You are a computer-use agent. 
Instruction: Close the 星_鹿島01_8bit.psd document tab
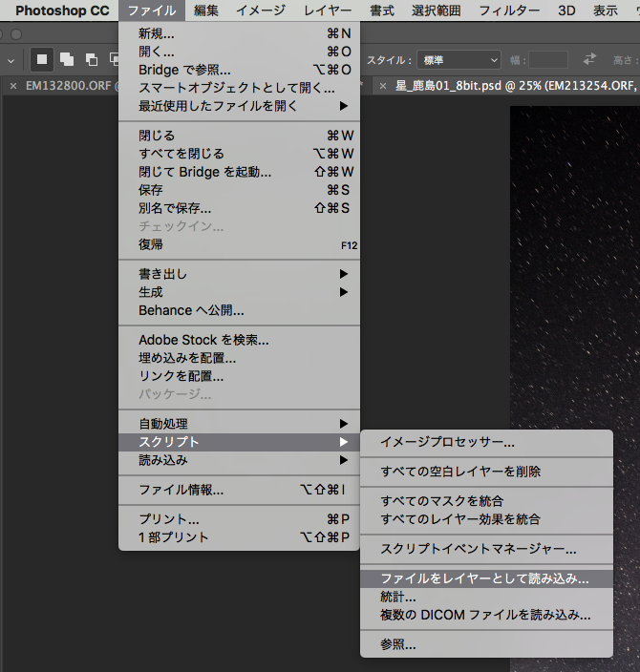(383, 86)
